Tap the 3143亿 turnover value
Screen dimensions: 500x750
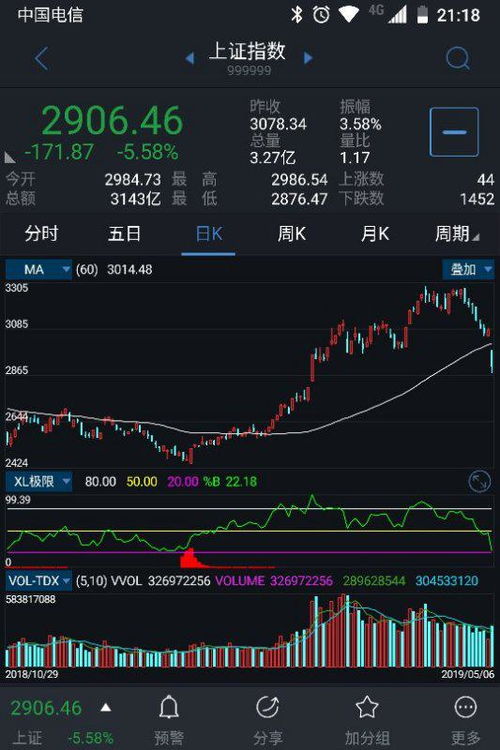click(135, 199)
